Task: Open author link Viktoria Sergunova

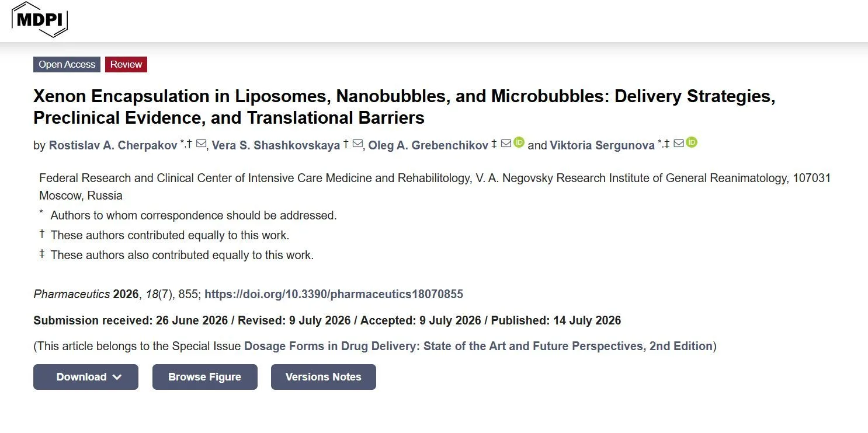Action: point(602,145)
